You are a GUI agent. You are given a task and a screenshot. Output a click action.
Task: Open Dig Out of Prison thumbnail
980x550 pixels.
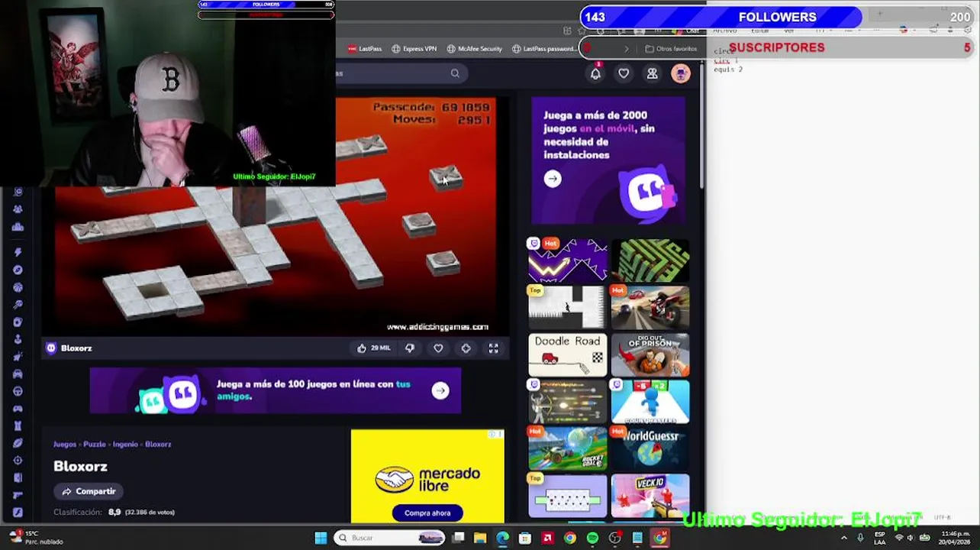tap(650, 354)
